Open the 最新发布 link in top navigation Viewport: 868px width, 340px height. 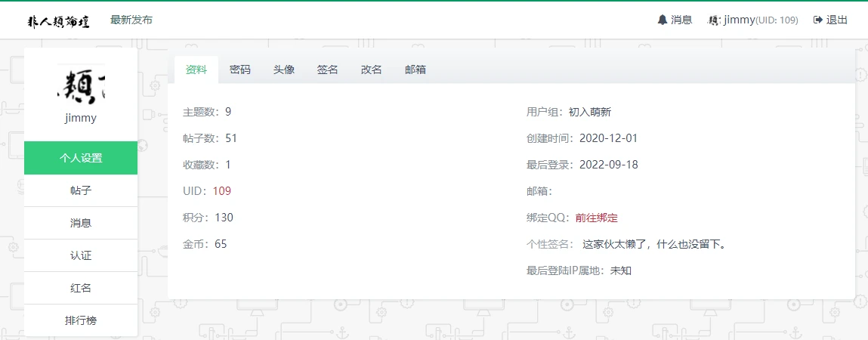131,20
